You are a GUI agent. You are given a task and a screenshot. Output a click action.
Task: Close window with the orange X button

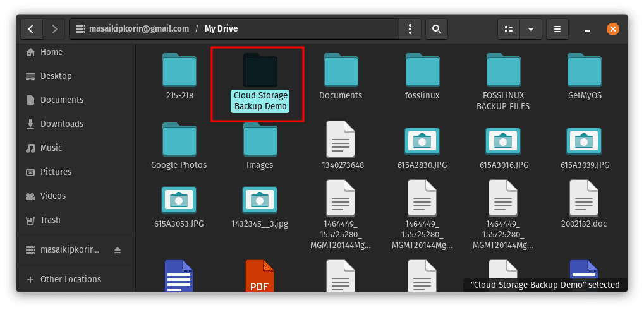tap(612, 29)
